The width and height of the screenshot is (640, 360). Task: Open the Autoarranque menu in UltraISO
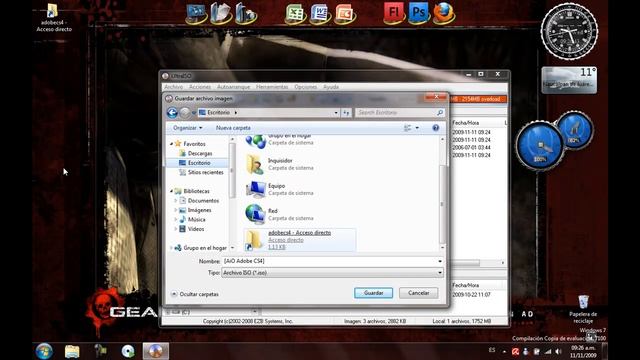(233, 87)
